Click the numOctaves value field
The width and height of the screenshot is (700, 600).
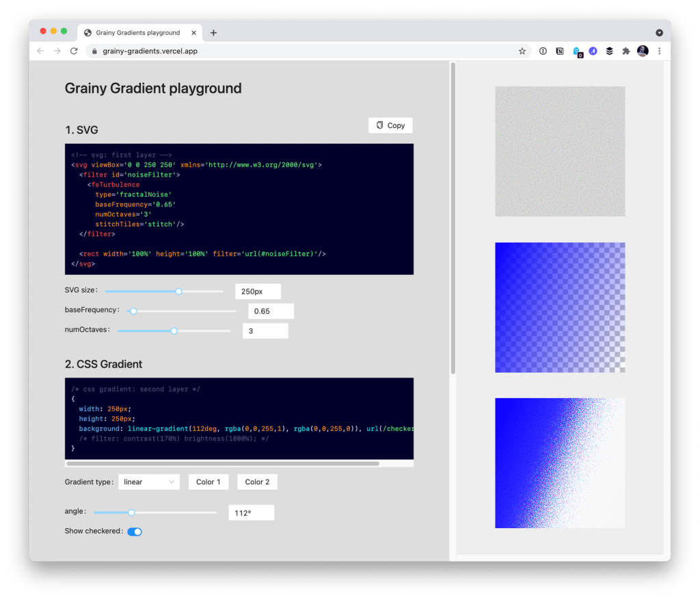click(265, 331)
